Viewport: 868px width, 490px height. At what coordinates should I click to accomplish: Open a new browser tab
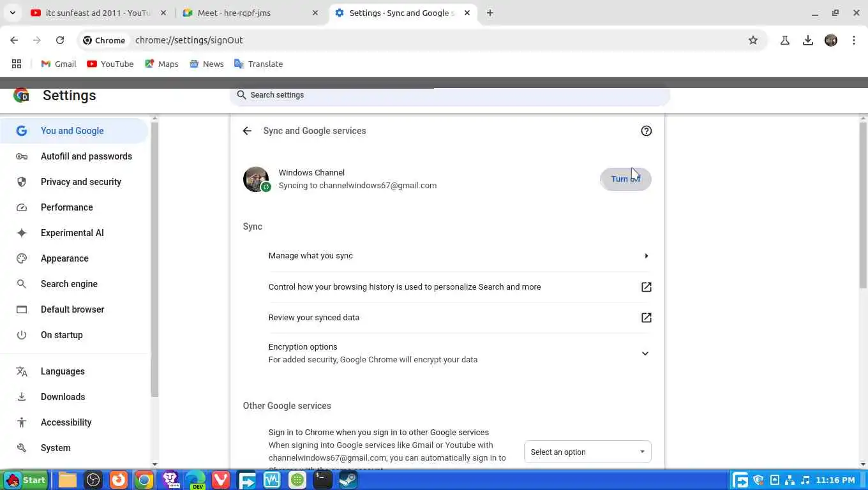click(490, 13)
